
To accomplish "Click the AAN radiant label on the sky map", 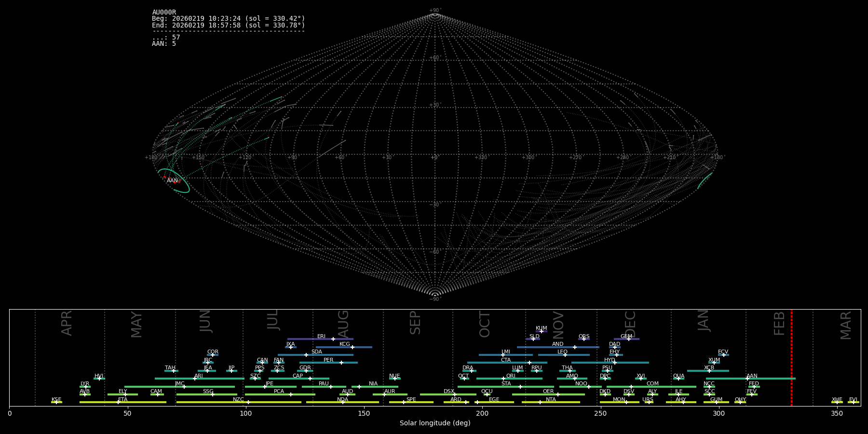I will (172, 181).
